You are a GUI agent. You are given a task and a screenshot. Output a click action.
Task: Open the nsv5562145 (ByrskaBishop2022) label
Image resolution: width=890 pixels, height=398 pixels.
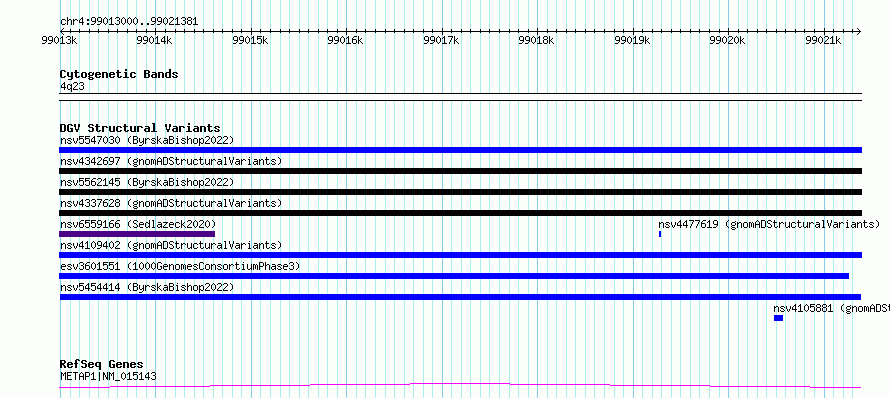[147, 182]
